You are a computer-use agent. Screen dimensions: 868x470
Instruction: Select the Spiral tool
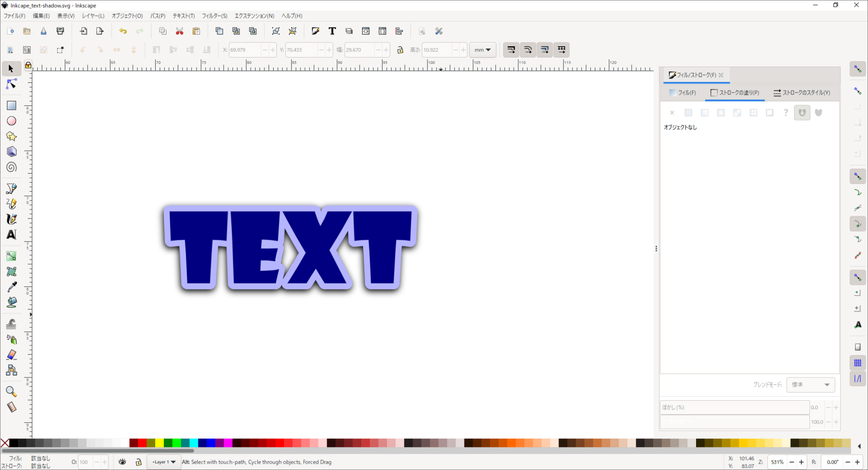click(x=11, y=167)
